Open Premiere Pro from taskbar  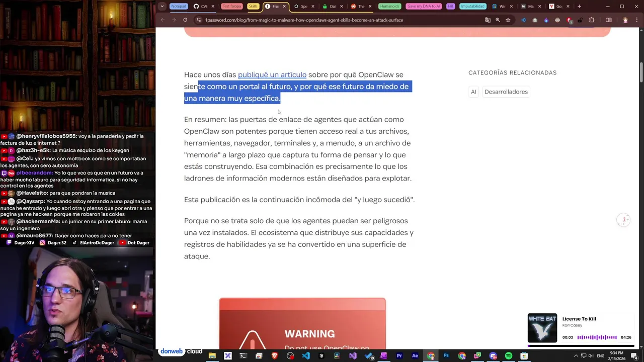pos(399,356)
